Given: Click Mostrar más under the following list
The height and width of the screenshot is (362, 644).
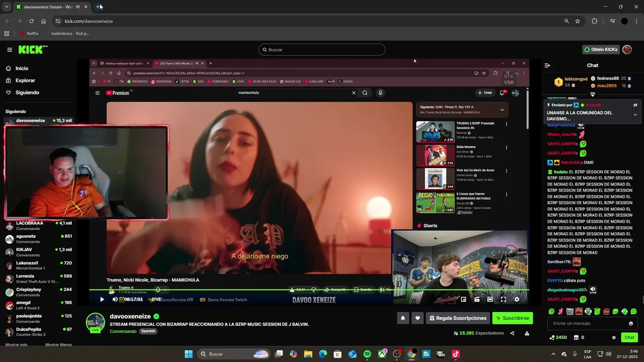Looking at the screenshot, I should [x=16, y=344].
